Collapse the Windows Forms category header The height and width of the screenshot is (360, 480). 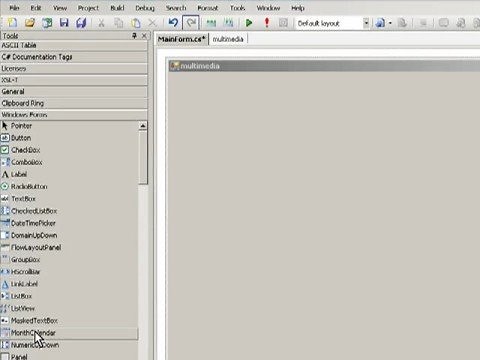(x=74, y=115)
